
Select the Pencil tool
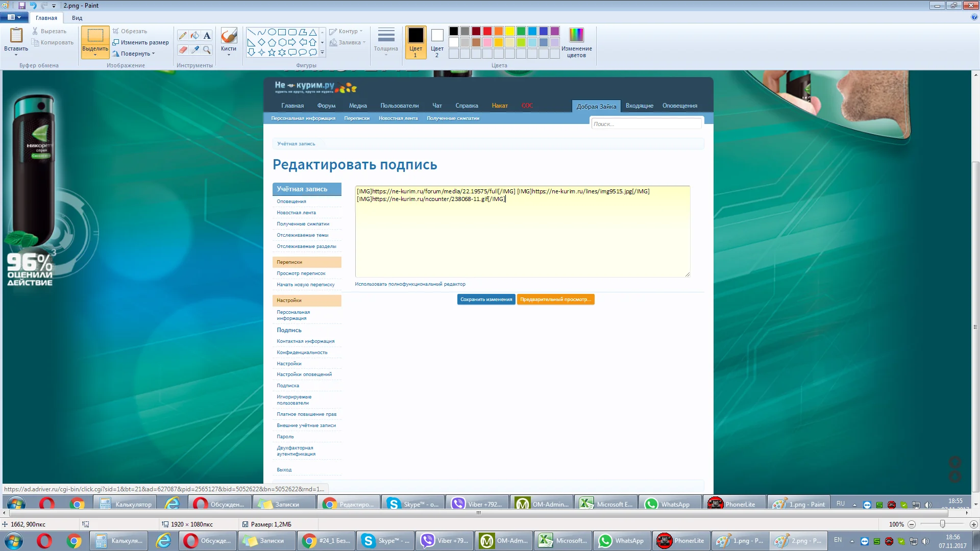point(182,36)
